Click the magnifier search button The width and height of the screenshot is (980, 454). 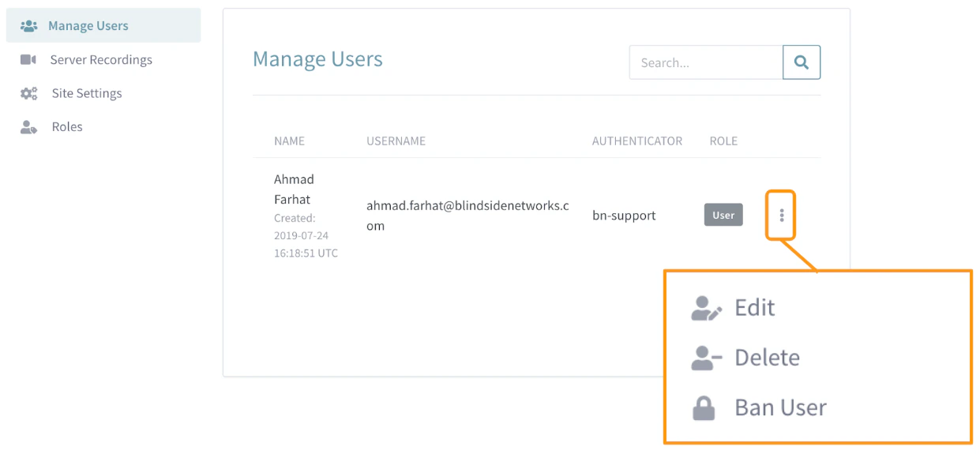(802, 62)
